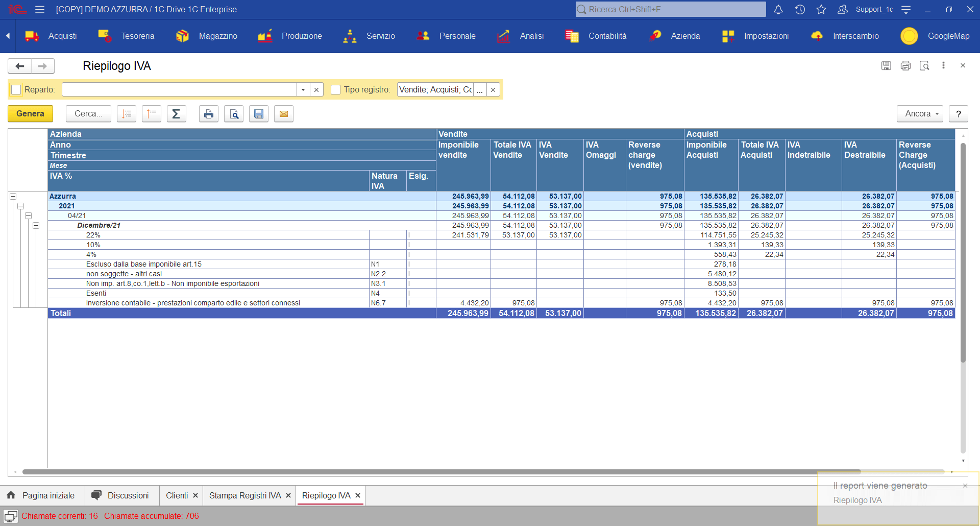The width and height of the screenshot is (980, 526).
Task: Click the Azienda icon
Action: point(655,36)
